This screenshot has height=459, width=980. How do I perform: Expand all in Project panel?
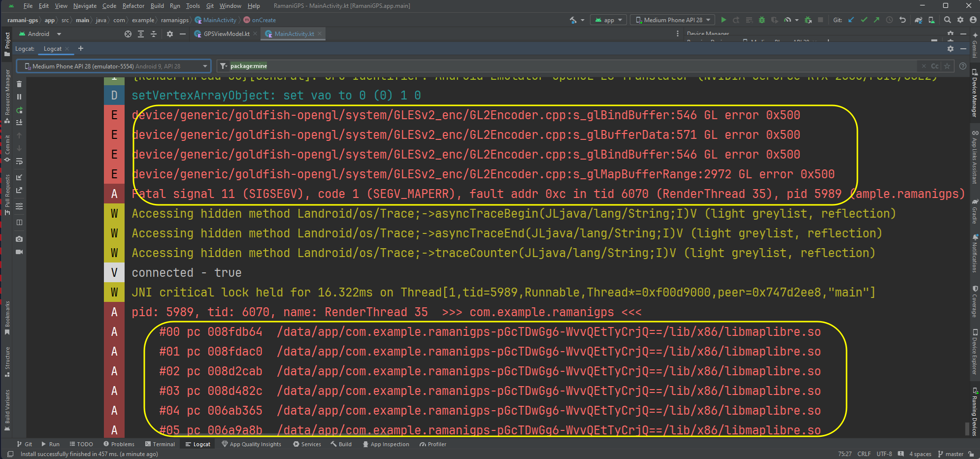[x=141, y=34]
